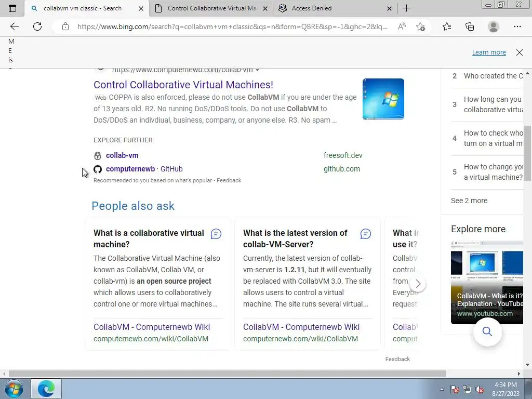Chat icon for latest collab-VM-Server version question
The height and width of the screenshot is (399, 532).
point(365,234)
